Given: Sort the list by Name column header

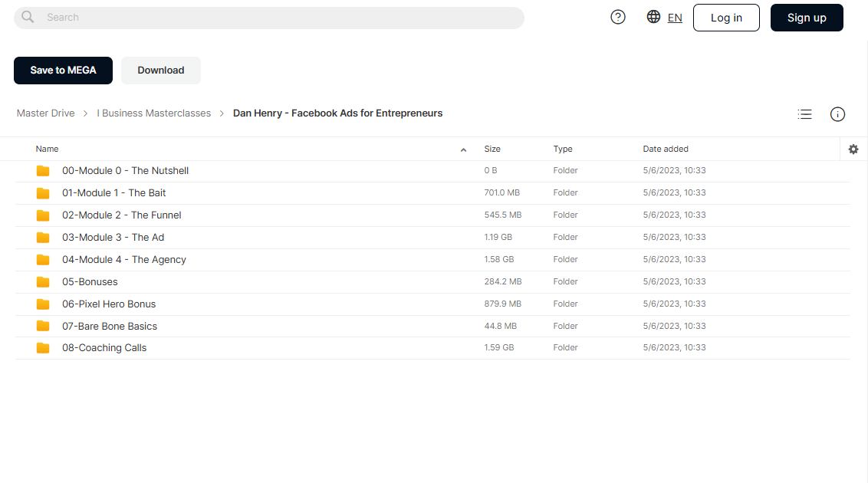Looking at the screenshot, I should coord(47,149).
